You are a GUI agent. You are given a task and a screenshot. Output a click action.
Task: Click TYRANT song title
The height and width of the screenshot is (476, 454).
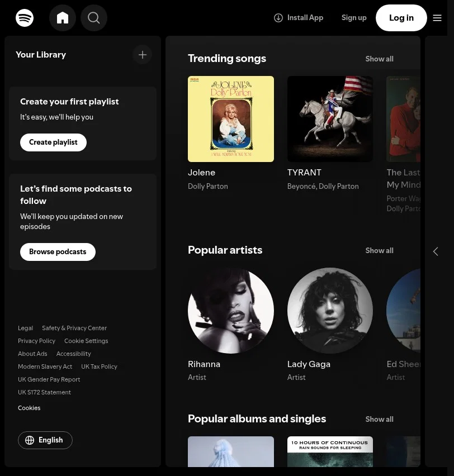[304, 173]
